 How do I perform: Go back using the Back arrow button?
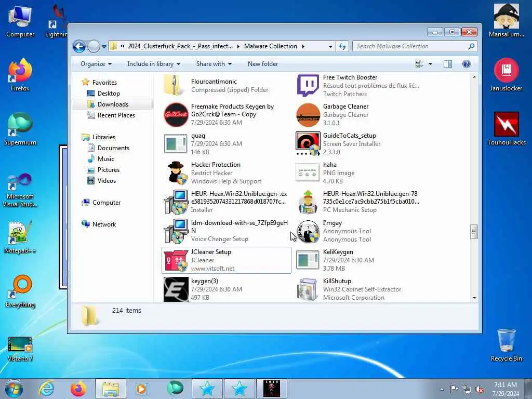pos(79,46)
